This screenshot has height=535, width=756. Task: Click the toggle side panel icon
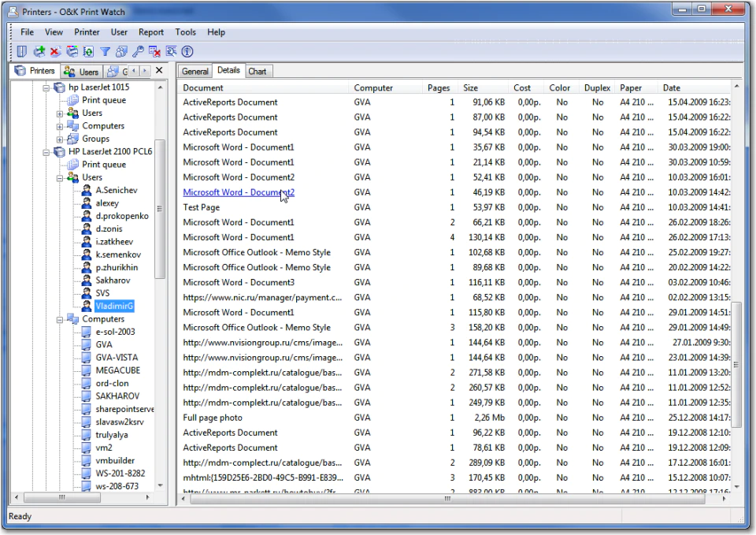click(x=22, y=52)
